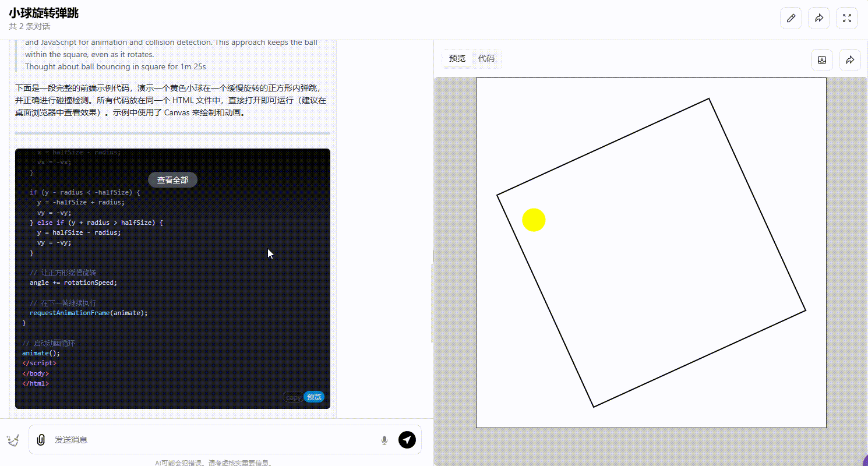Send message with the black arrow button
The image size is (868, 466).
click(x=407, y=440)
